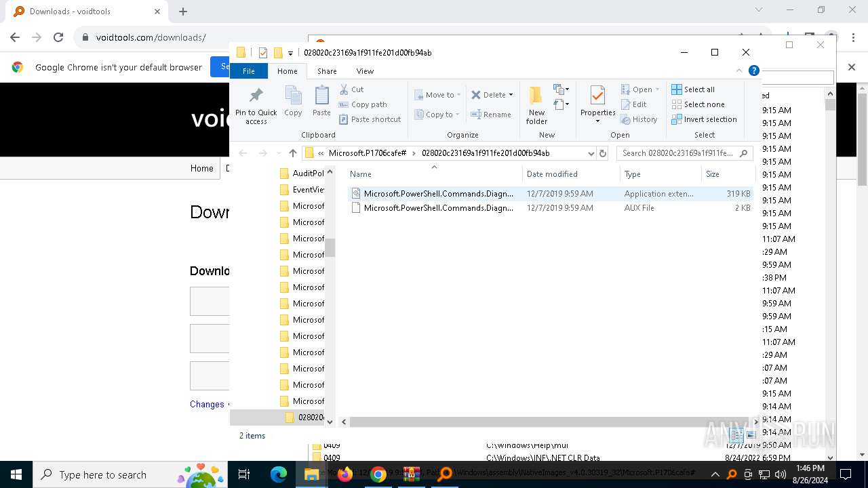Select EventVie folder in navigation tree
The image size is (868, 488).
click(302, 190)
